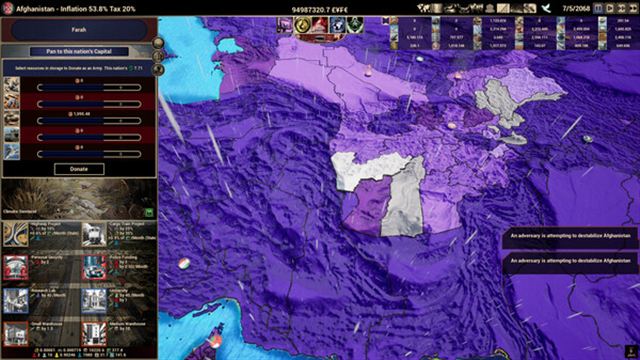
Task: Select the Small Warehouse icon
Action: 16,334
